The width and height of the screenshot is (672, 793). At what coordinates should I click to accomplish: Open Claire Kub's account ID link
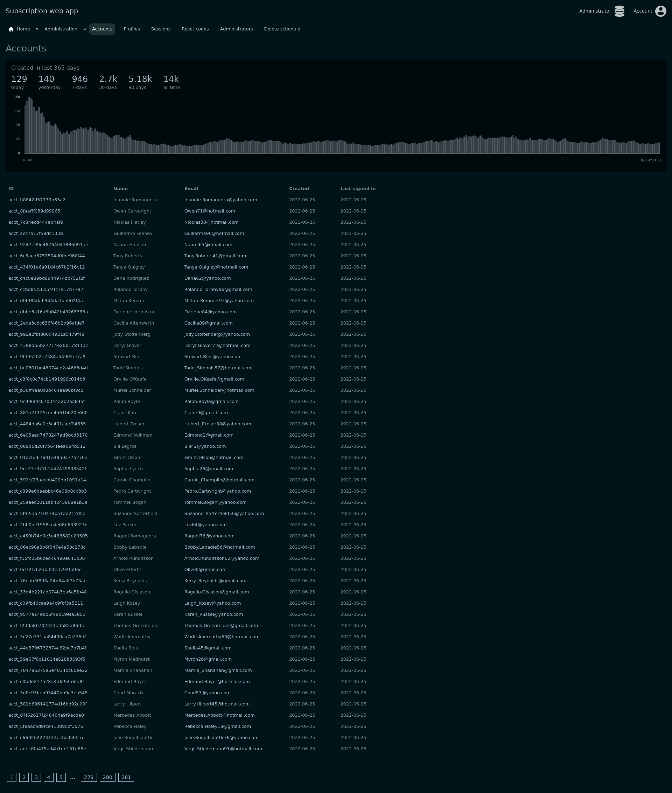[48, 413]
